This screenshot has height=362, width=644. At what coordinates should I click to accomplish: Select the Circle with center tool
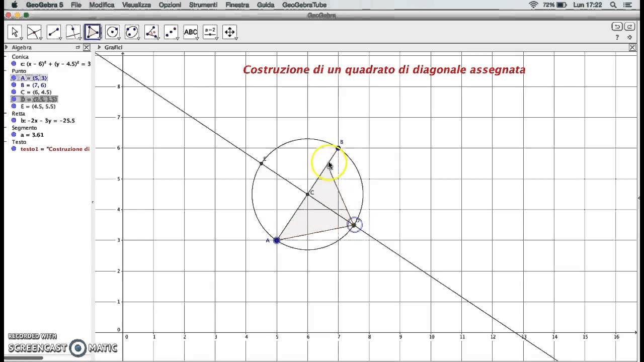tap(113, 32)
